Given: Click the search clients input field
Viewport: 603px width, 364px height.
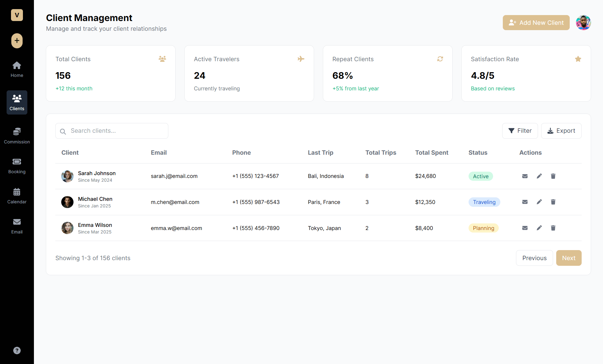Looking at the screenshot, I should point(111,131).
